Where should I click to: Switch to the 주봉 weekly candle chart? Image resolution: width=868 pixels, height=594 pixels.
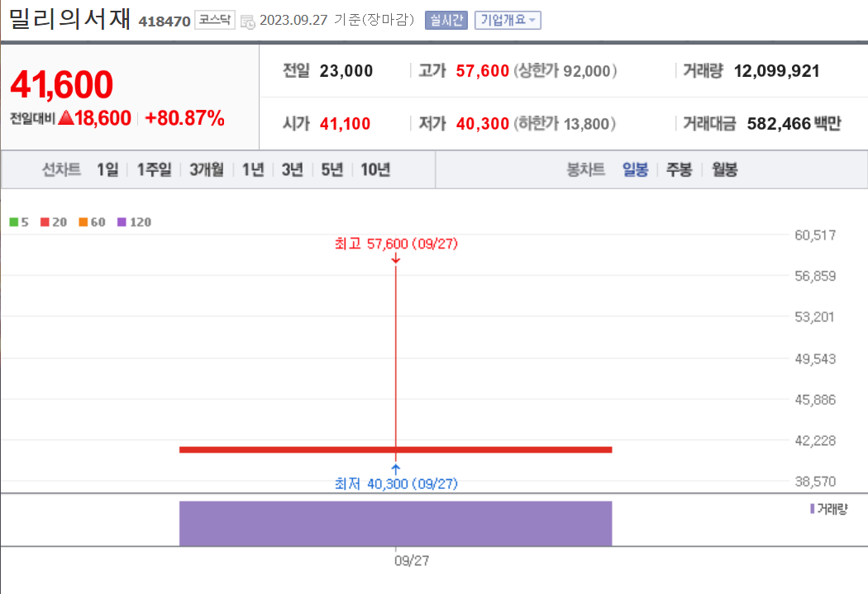680,169
